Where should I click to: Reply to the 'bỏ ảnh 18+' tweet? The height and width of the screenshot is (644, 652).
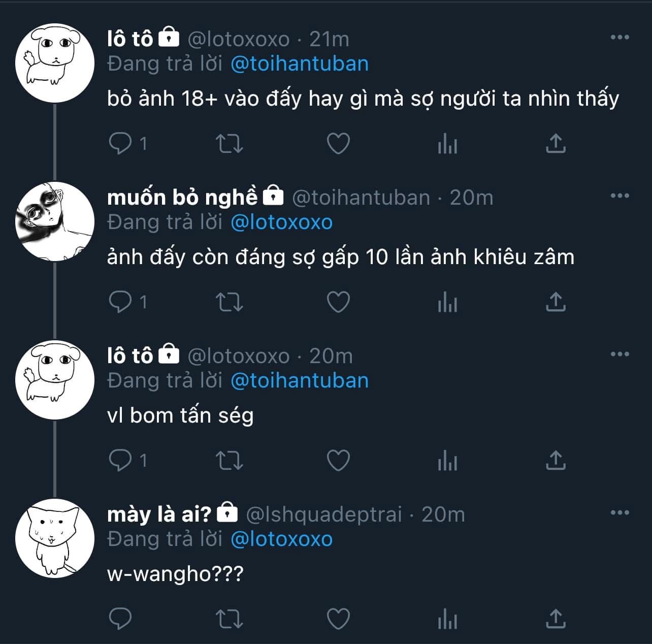pyautogui.click(x=120, y=144)
